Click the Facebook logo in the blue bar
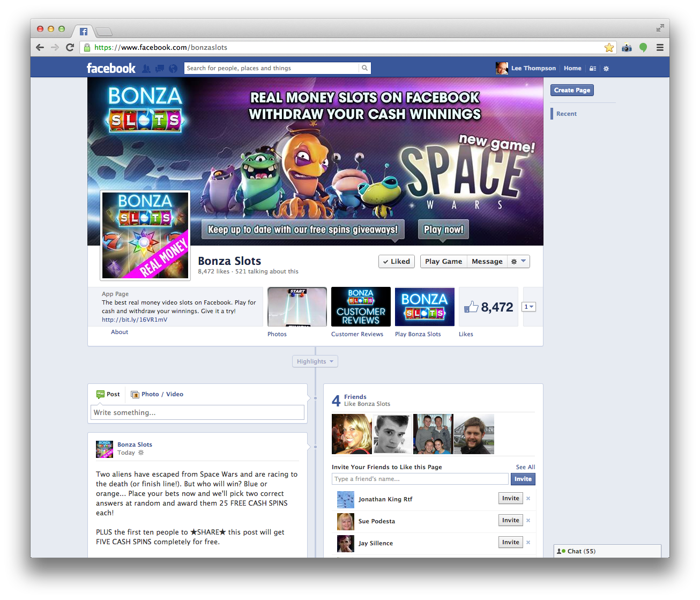 (111, 68)
